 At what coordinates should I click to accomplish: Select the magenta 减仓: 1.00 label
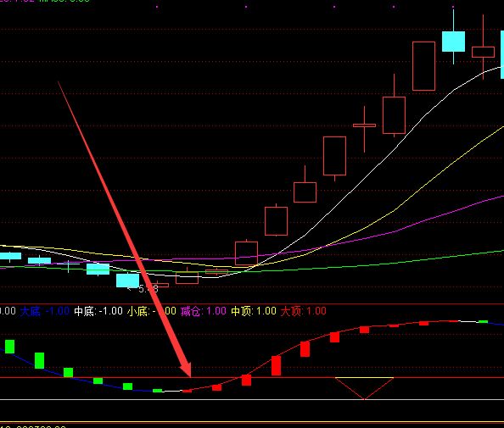pyautogui.click(x=204, y=311)
